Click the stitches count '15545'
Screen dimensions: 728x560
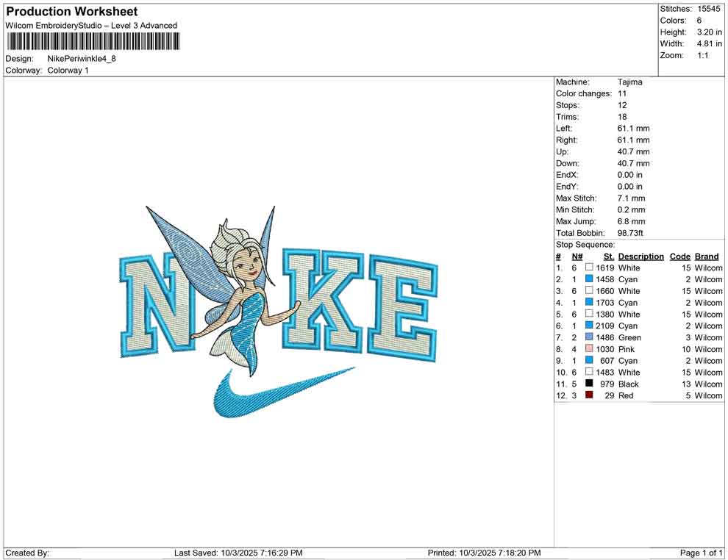[708, 9]
